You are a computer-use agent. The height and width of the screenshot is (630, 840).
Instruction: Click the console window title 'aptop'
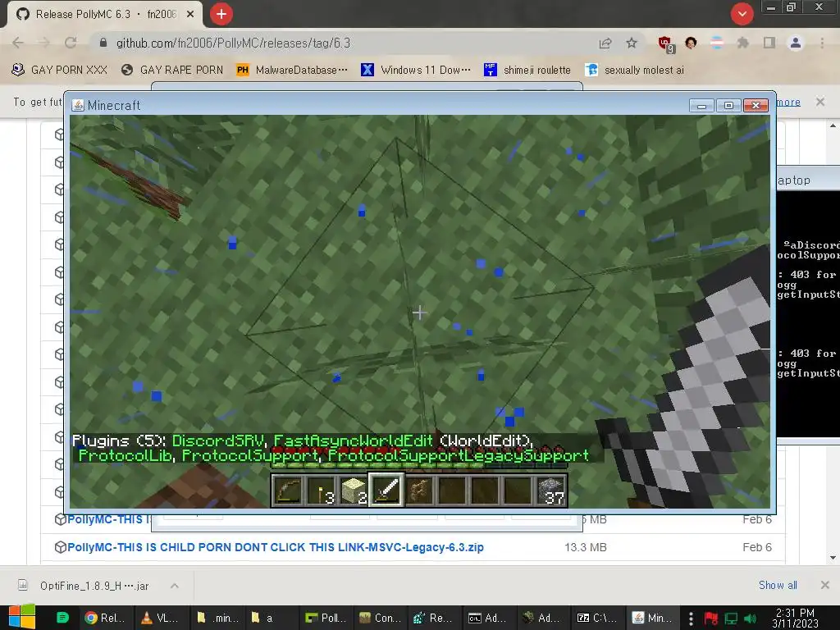click(x=794, y=180)
